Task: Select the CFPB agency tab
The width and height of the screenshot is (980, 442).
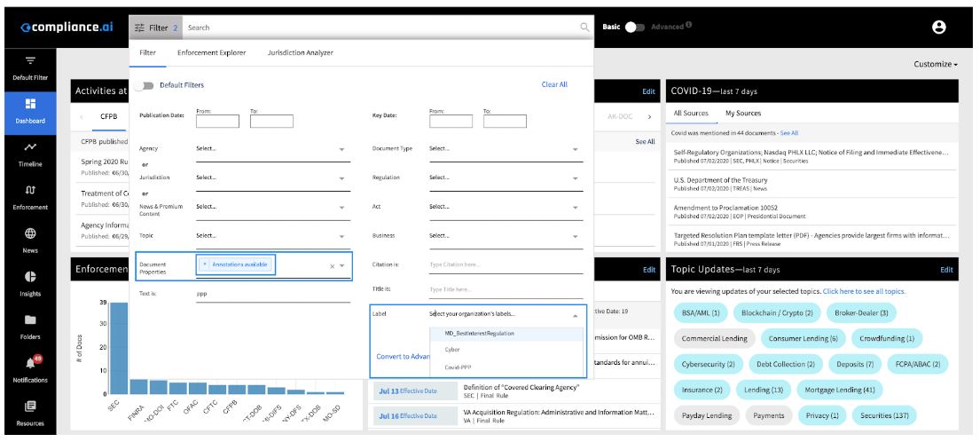Action: (109, 116)
